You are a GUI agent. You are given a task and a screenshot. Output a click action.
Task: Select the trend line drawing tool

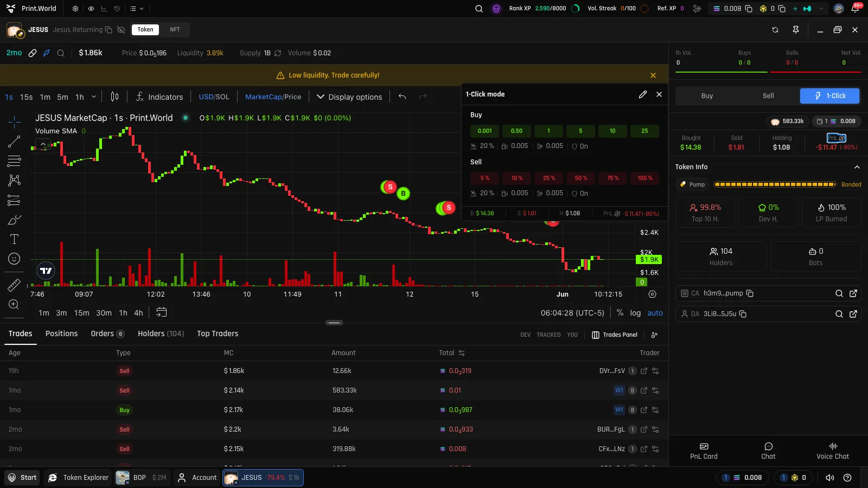tap(14, 142)
